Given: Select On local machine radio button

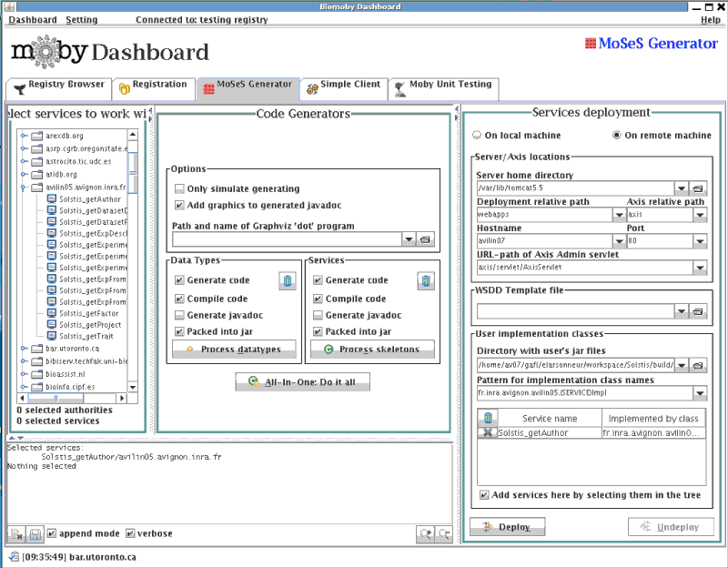Looking at the screenshot, I should click(x=477, y=136).
